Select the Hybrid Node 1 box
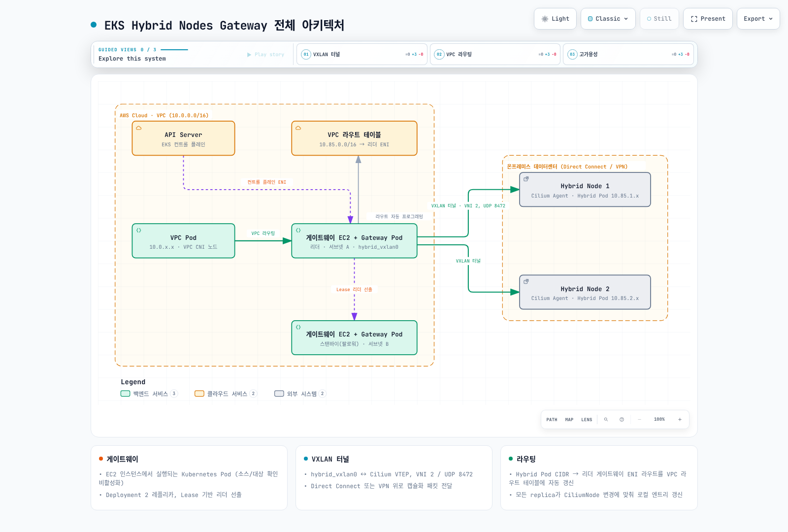788x532 pixels. click(x=585, y=190)
